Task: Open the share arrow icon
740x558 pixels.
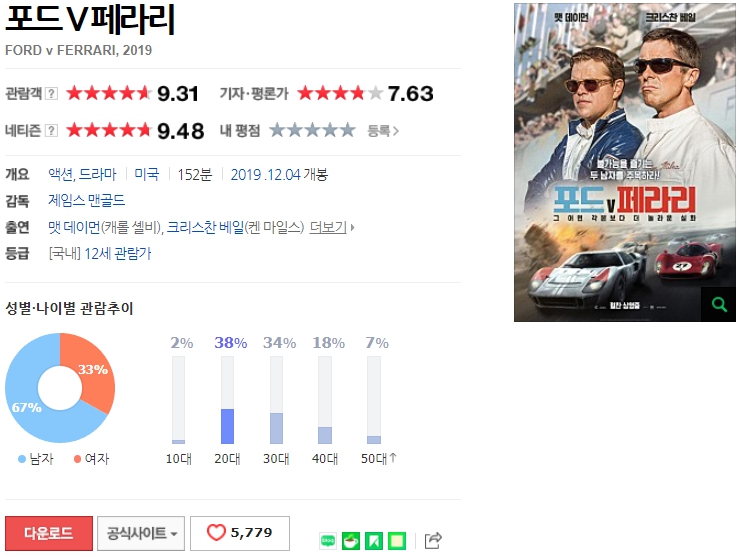Action: click(433, 541)
